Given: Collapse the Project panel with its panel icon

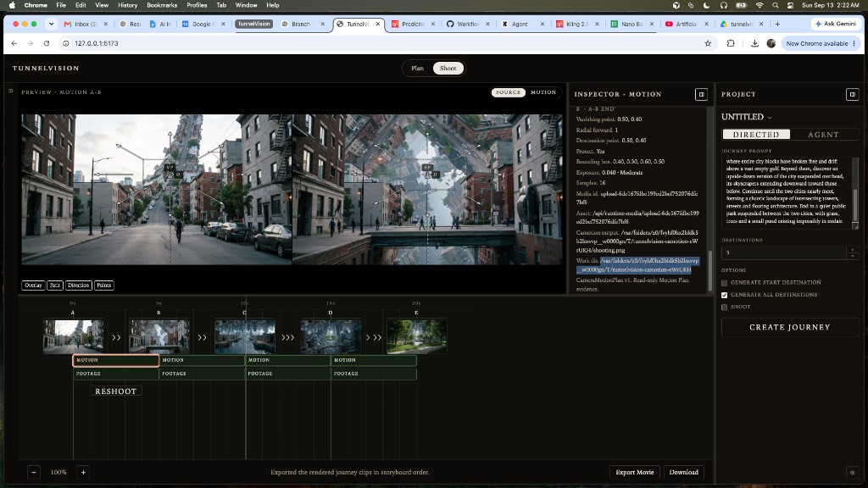Looking at the screenshot, I should [853, 94].
